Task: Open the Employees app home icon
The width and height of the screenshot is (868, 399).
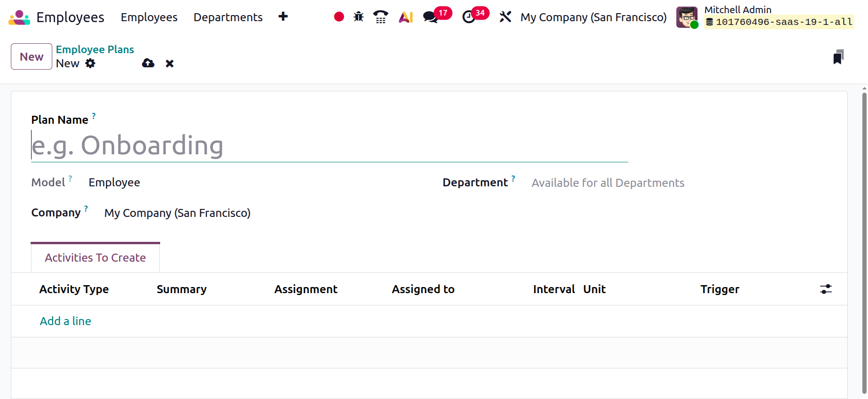Action: 19,17
